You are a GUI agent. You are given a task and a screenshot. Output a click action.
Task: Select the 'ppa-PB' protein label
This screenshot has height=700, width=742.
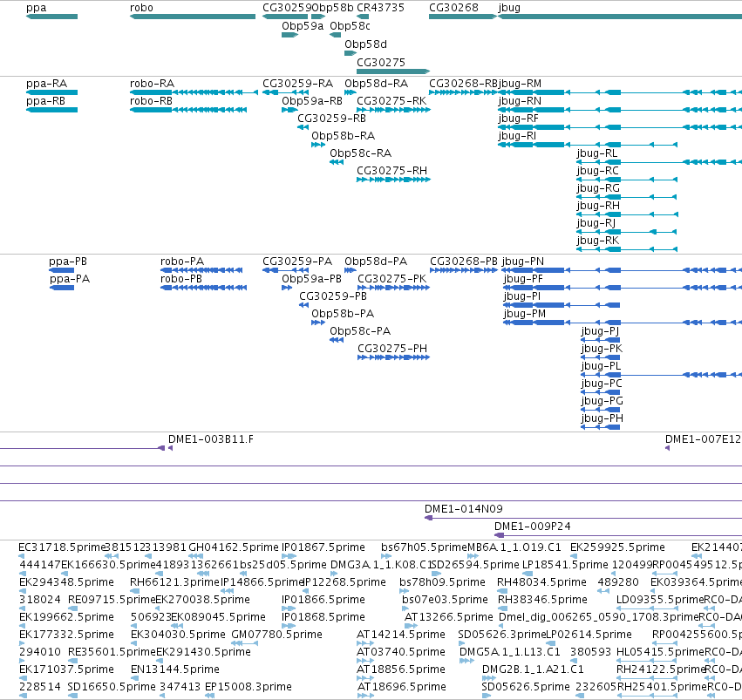68,262
